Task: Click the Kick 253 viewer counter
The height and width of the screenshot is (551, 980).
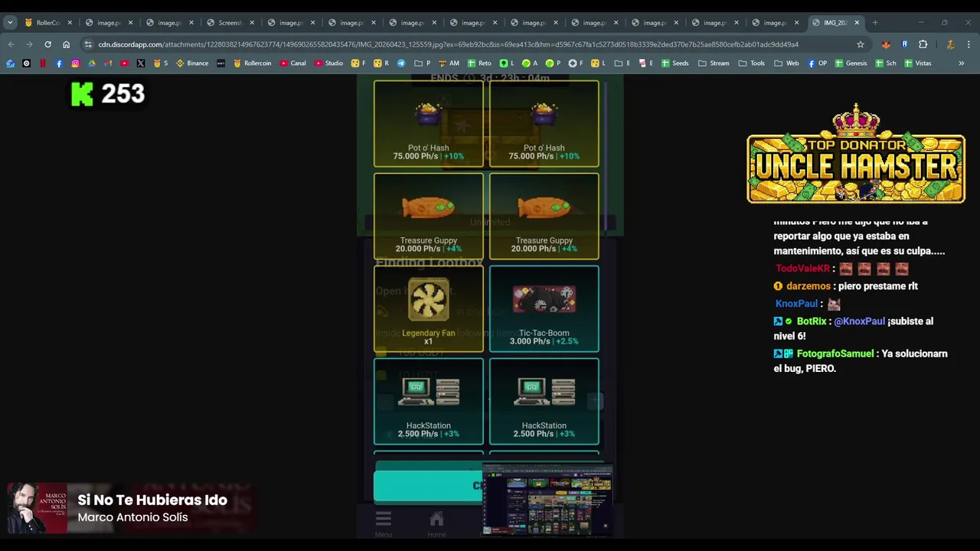Action: point(108,94)
